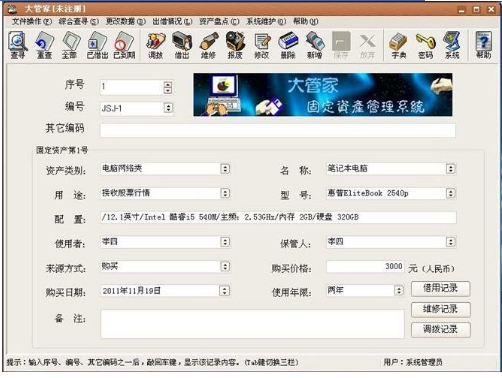This screenshot has width=502, height=378.
Task: Open the 调拨 transfer tool
Action: click(156, 45)
